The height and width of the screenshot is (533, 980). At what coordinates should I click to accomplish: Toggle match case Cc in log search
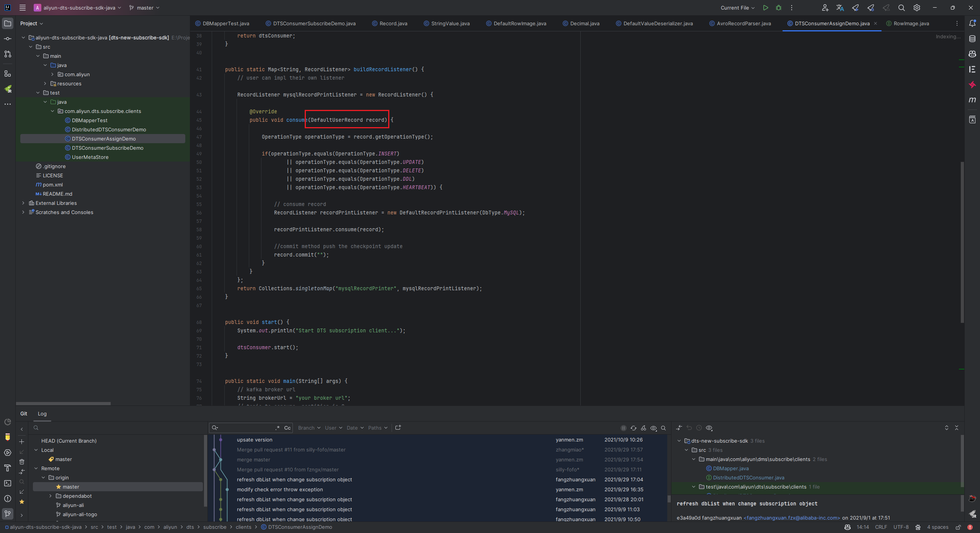point(287,428)
